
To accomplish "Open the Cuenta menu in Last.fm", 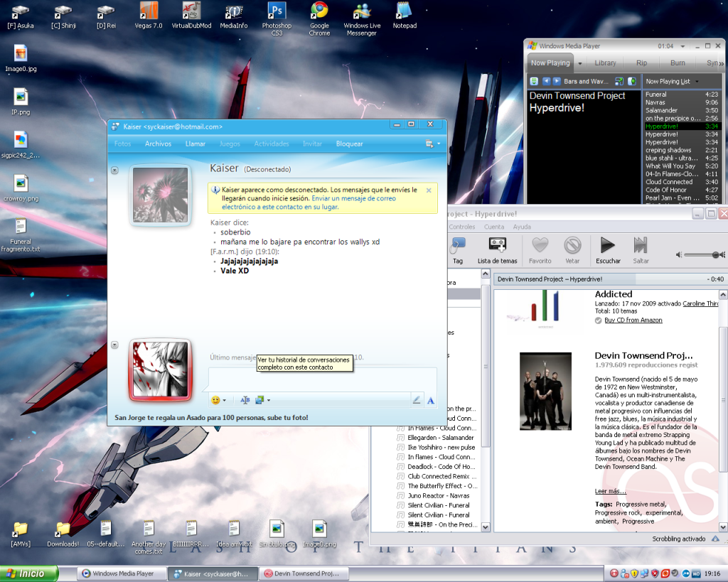I will [x=494, y=227].
